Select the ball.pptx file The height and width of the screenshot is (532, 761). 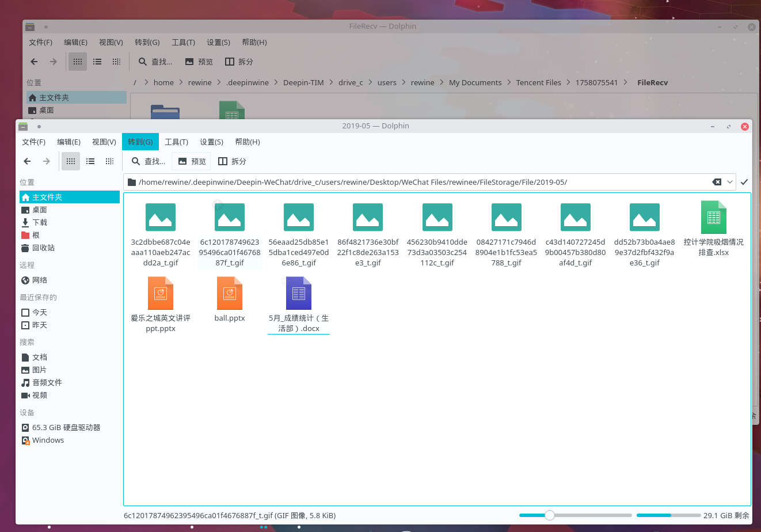tap(230, 299)
